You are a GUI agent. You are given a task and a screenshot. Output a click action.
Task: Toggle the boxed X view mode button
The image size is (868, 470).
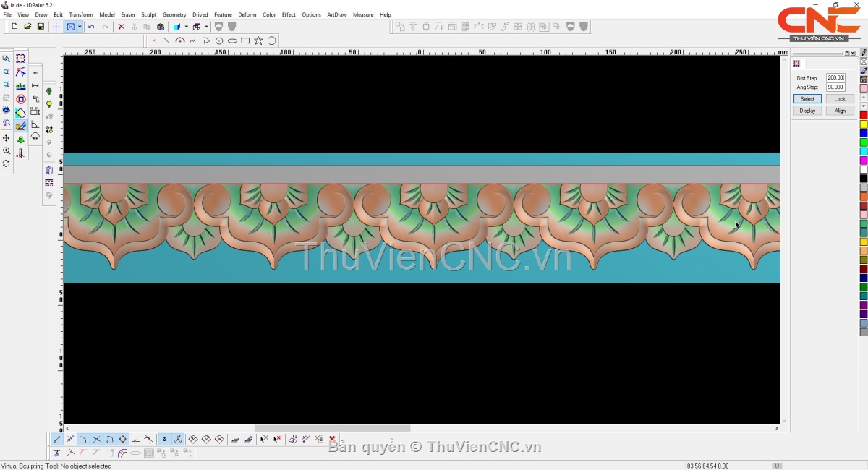tap(71, 27)
